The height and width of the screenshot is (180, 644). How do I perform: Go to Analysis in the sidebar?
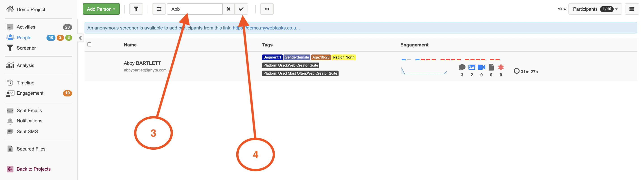pos(25,65)
